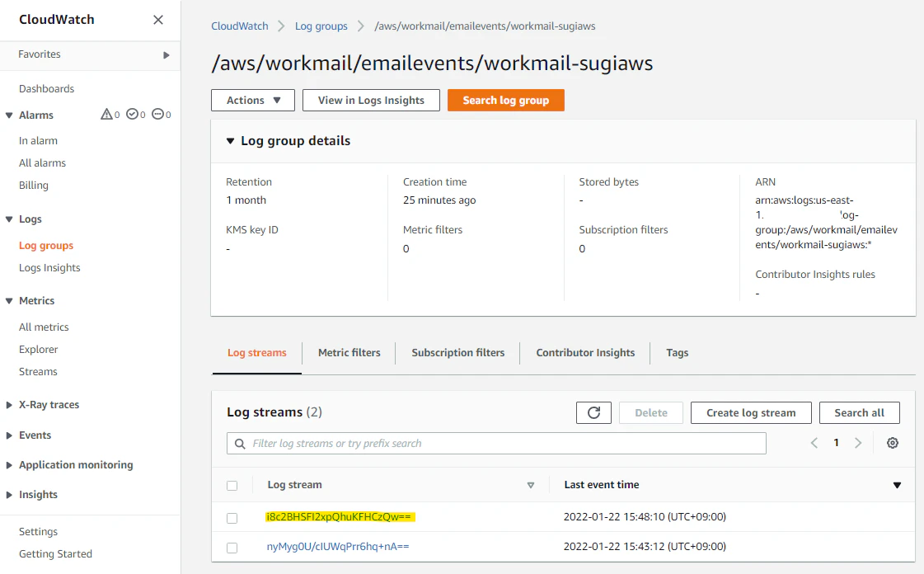Open Getting Started in sidebar
The height and width of the screenshot is (574, 924).
tap(55, 554)
